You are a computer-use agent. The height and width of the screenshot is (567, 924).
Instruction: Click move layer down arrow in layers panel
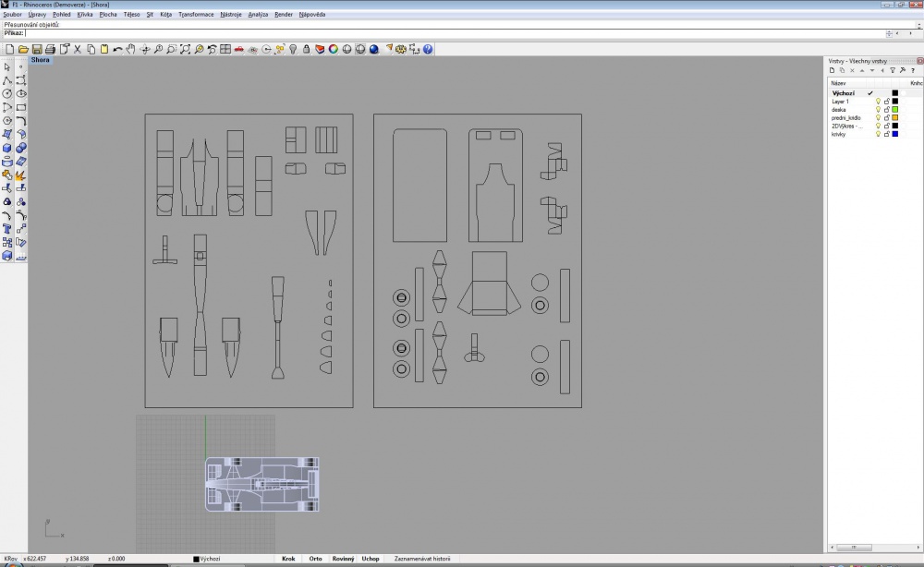pyautogui.click(x=872, y=71)
